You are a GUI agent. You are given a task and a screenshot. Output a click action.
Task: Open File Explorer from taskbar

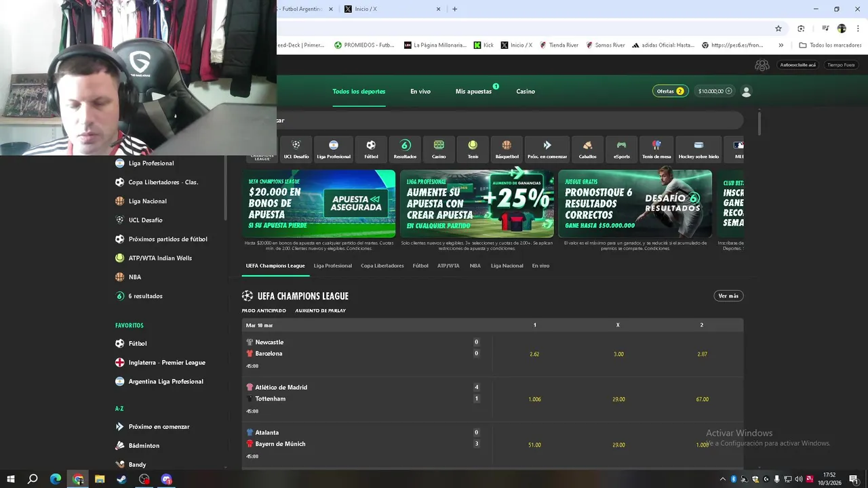tap(100, 479)
